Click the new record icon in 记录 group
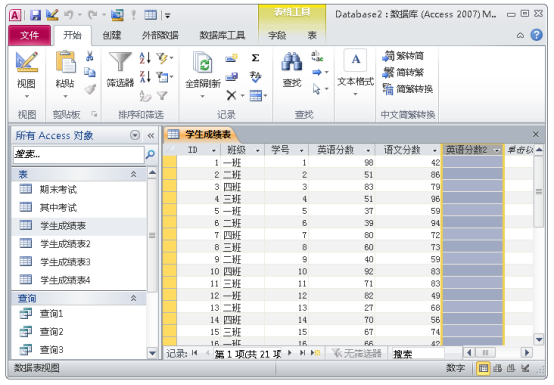The height and width of the screenshot is (385, 554). 231,58
